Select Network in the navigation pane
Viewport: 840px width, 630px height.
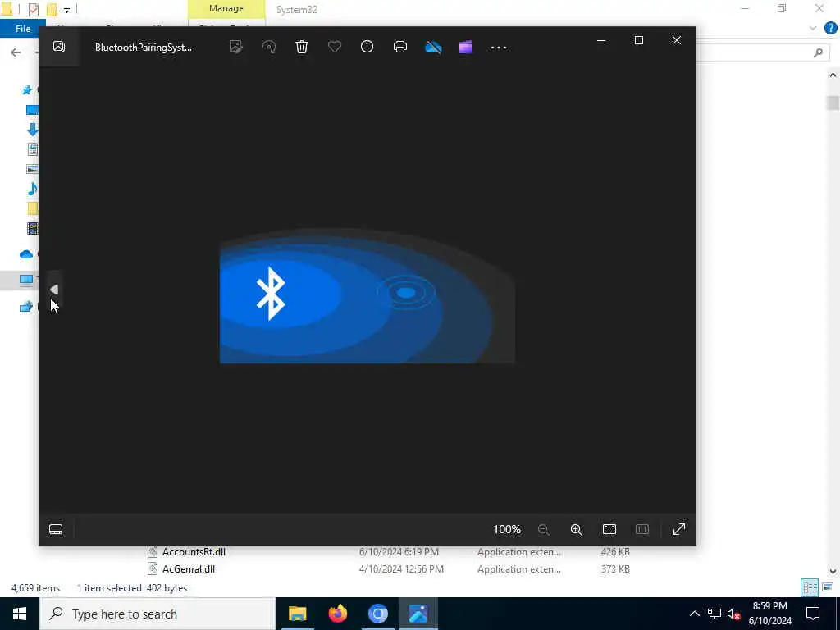click(x=25, y=308)
